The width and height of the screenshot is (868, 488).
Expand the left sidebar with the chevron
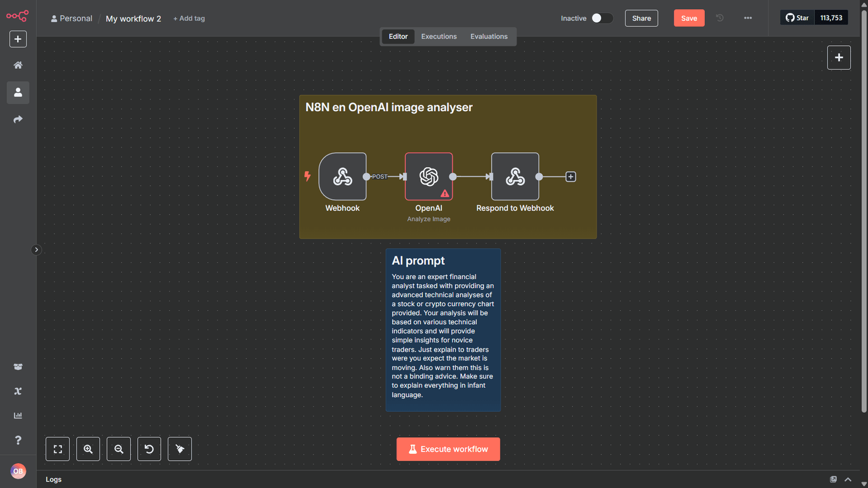(36, 250)
